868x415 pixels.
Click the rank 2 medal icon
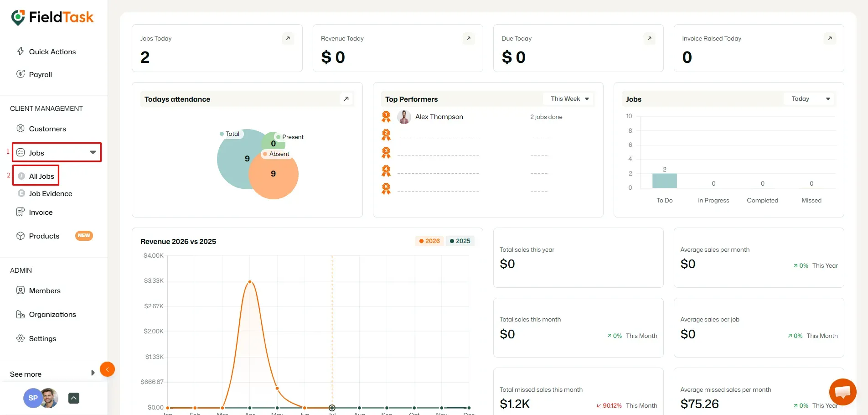386,135
